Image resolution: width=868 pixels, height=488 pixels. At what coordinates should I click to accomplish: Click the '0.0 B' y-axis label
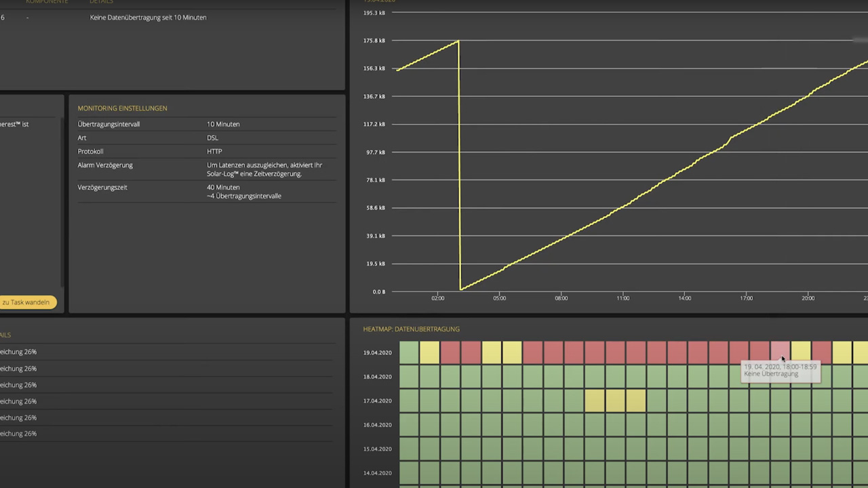378,292
